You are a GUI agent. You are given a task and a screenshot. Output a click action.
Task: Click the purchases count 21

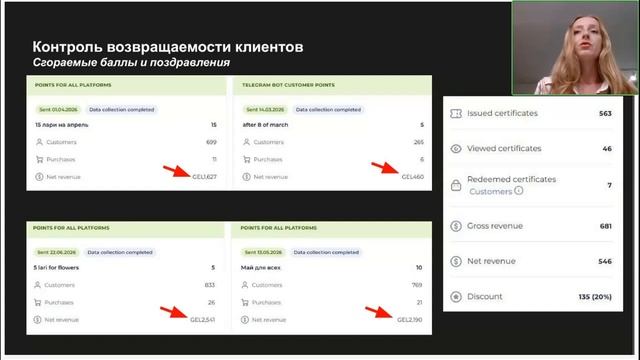coord(419,302)
